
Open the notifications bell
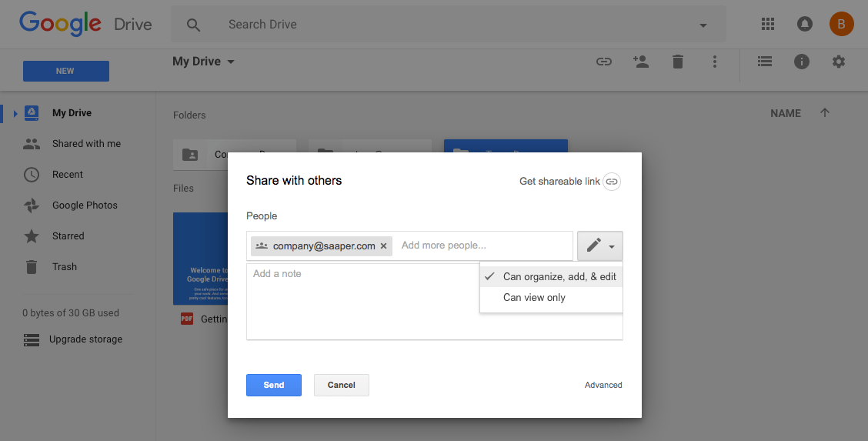point(804,24)
